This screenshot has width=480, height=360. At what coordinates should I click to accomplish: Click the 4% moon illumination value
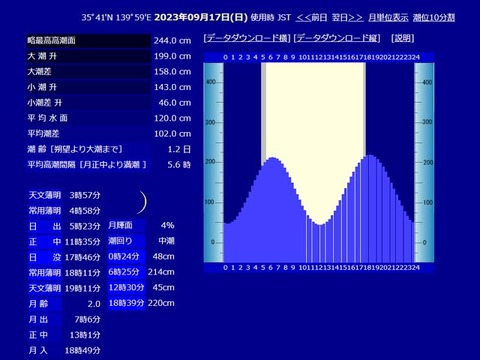coord(167,225)
